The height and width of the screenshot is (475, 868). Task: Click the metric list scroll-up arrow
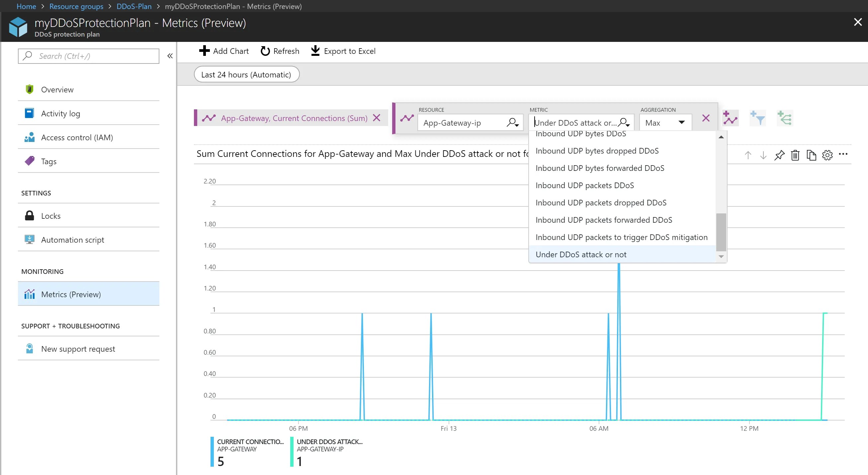[x=721, y=137]
